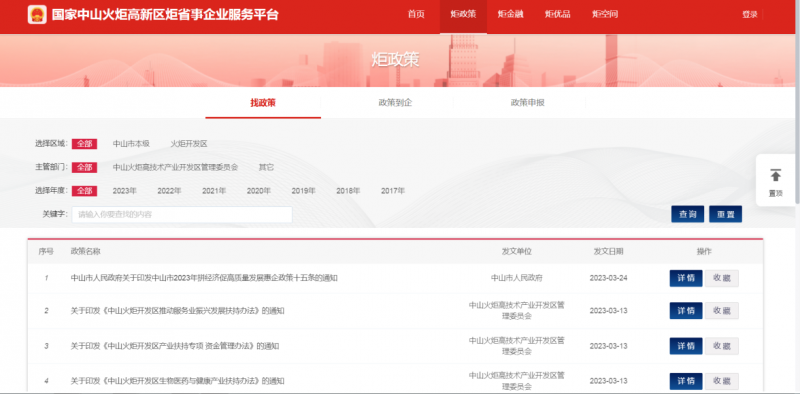Choose 其它 under 主管部门
The width and height of the screenshot is (800, 394).
pyautogui.click(x=266, y=167)
